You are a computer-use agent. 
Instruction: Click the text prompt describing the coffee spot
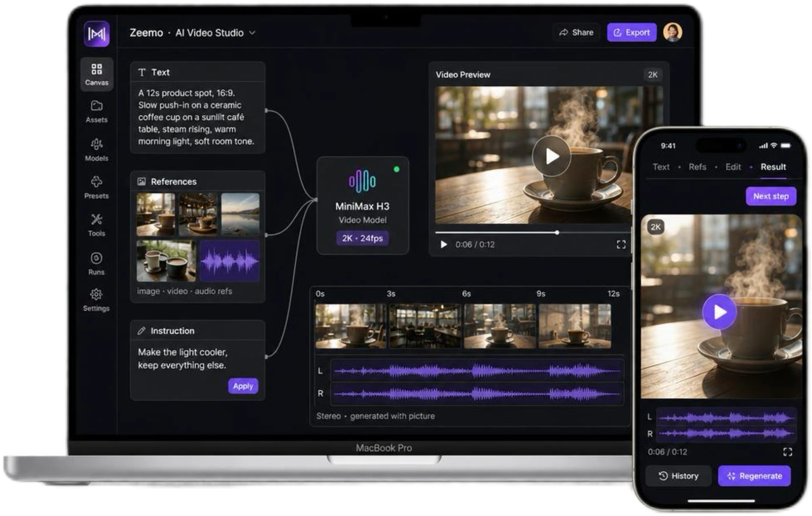[x=197, y=117]
